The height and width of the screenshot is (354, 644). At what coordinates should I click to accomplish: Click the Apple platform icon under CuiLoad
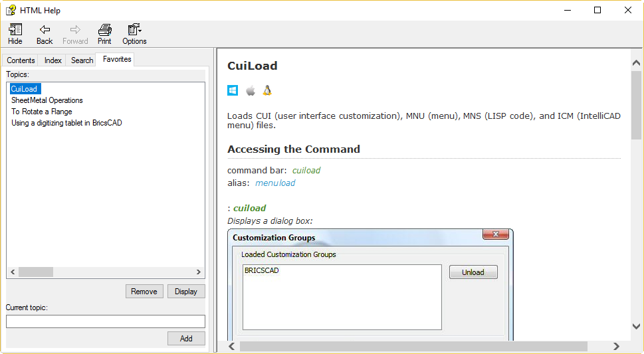pyautogui.click(x=251, y=90)
